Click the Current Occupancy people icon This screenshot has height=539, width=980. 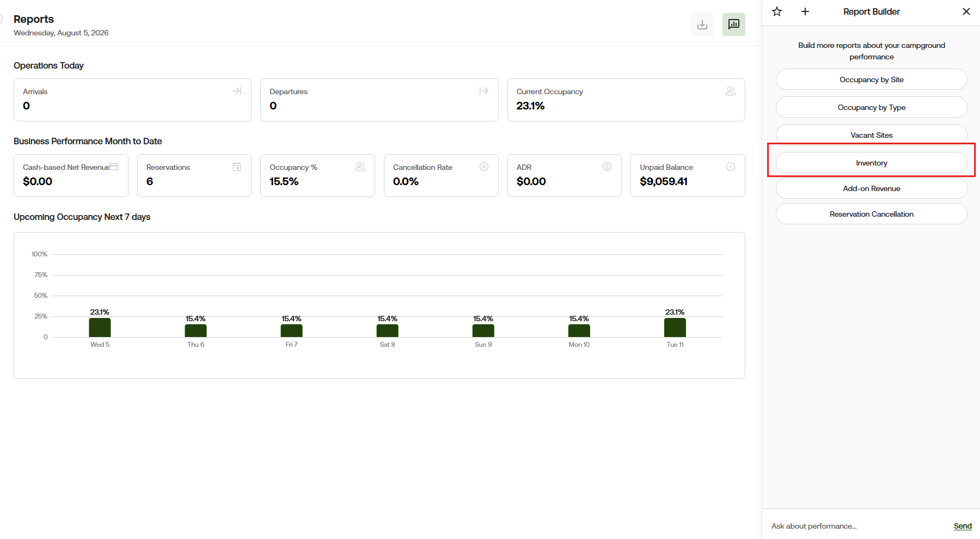click(731, 91)
